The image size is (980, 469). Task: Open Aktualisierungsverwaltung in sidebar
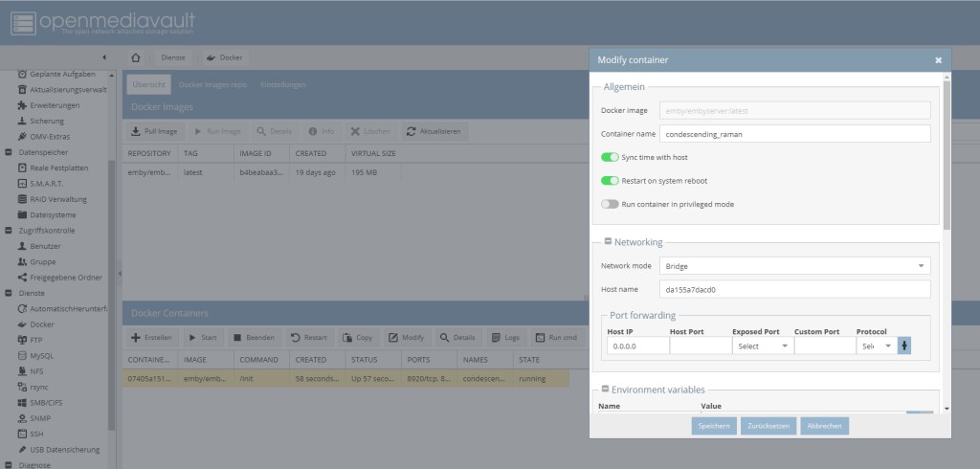pyautogui.click(x=62, y=89)
